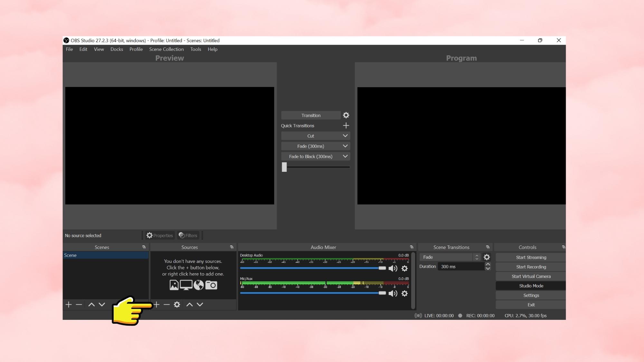
Task: Open the View menu
Action: [99, 49]
